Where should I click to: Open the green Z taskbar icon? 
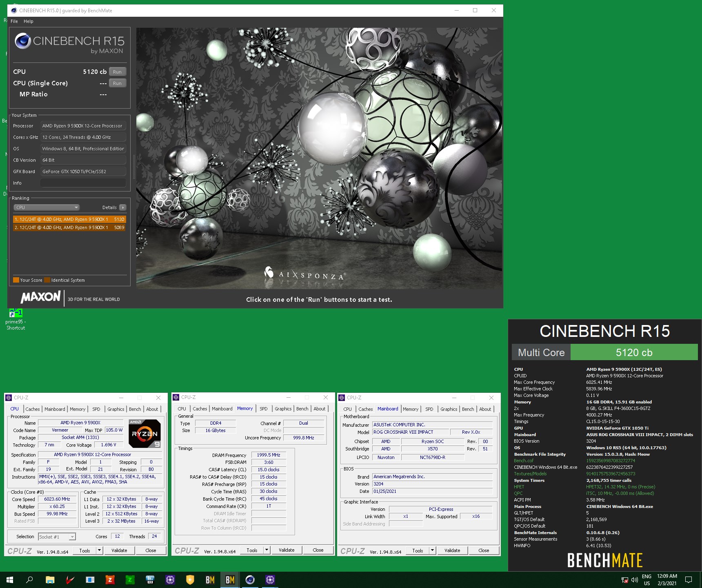[x=130, y=580]
